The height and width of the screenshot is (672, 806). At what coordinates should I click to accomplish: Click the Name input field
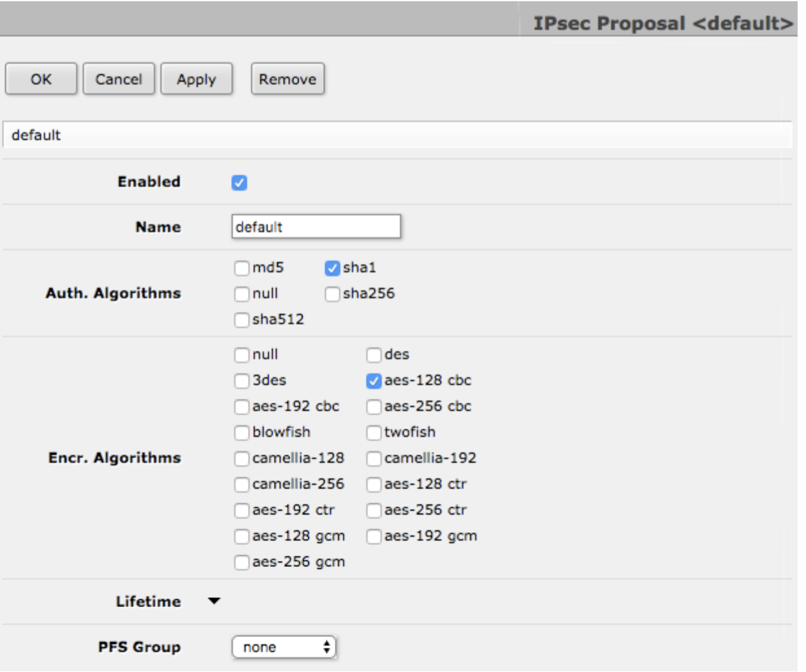(x=318, y=224)
